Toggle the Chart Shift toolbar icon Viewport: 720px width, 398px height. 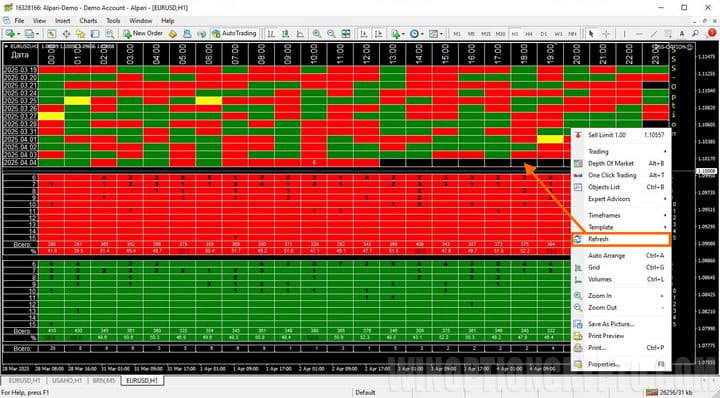click(378, 34)
